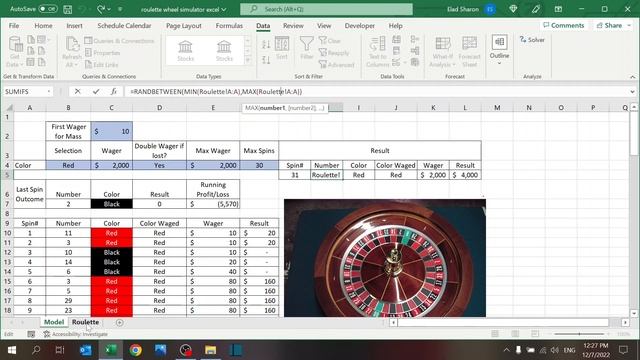Open Queries & Connections
640x360 pixels.
(x=119, y=40)
